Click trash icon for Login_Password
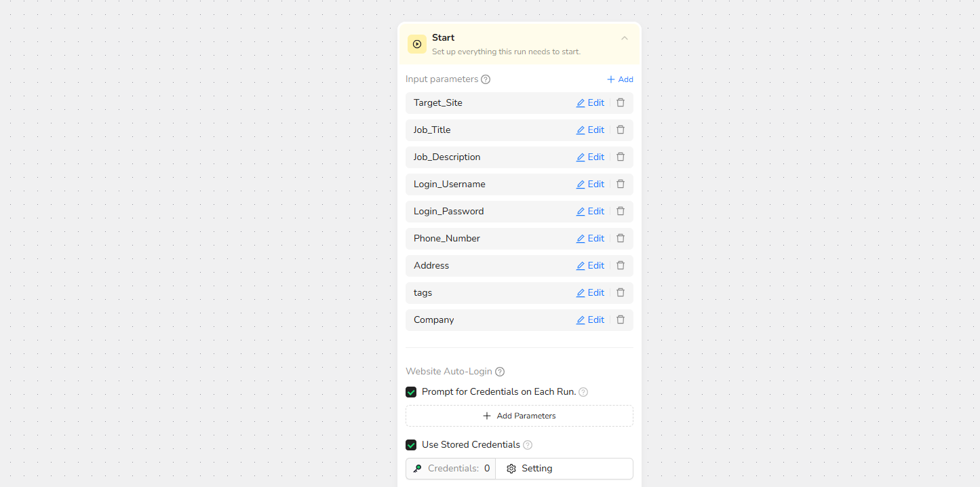980x487 pixels. pyautogui.click(x=620, y=212)
